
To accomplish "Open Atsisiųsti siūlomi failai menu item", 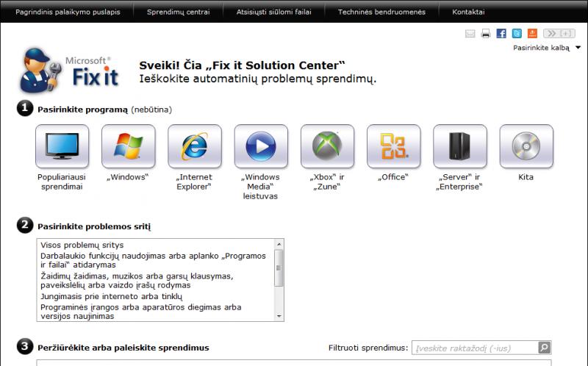I will [273, 12].
